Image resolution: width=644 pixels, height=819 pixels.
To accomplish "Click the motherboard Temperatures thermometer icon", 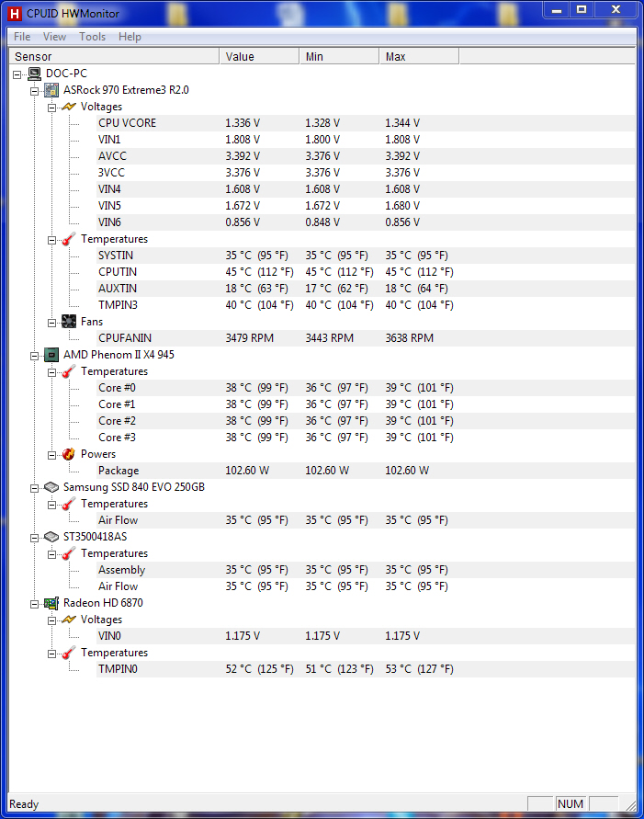I will [x=69, y=239].
